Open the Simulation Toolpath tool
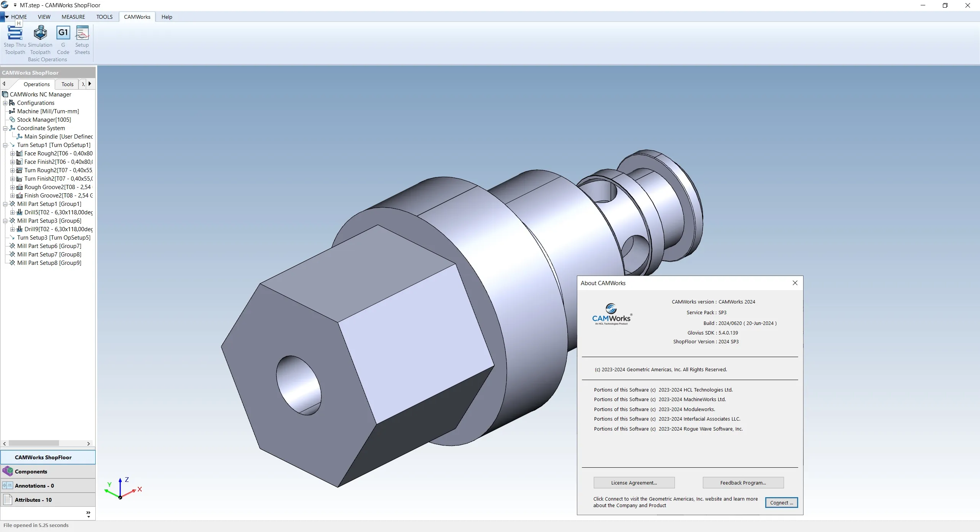This screenshot has height=532, width=980. [x=40, y=34]
